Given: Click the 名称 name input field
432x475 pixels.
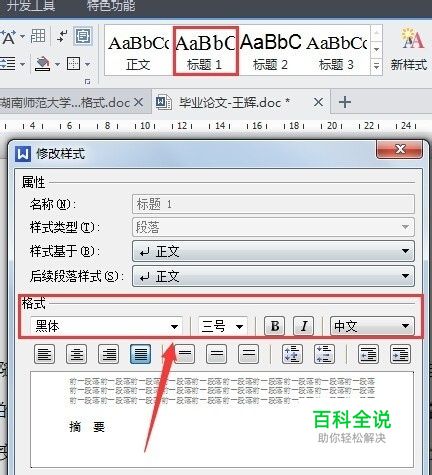Looking at the screenshot, I should click(x=273, y=204).
